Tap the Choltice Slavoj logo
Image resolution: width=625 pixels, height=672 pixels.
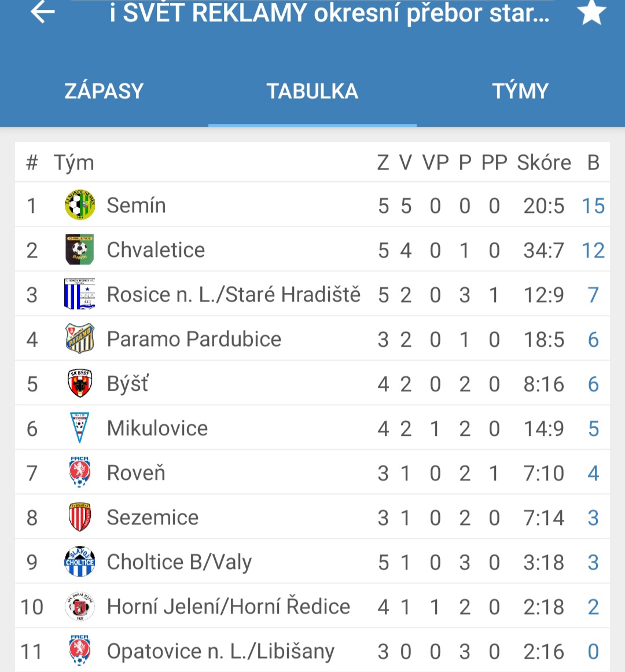[x=80, y=561]
